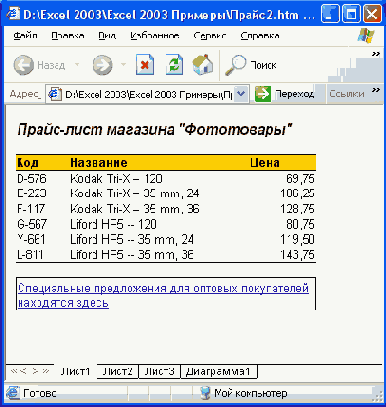Viewport: 386px width, 407px height.
Task: Switch to the Лист1 sheet tab
Action: click(75, 371)
